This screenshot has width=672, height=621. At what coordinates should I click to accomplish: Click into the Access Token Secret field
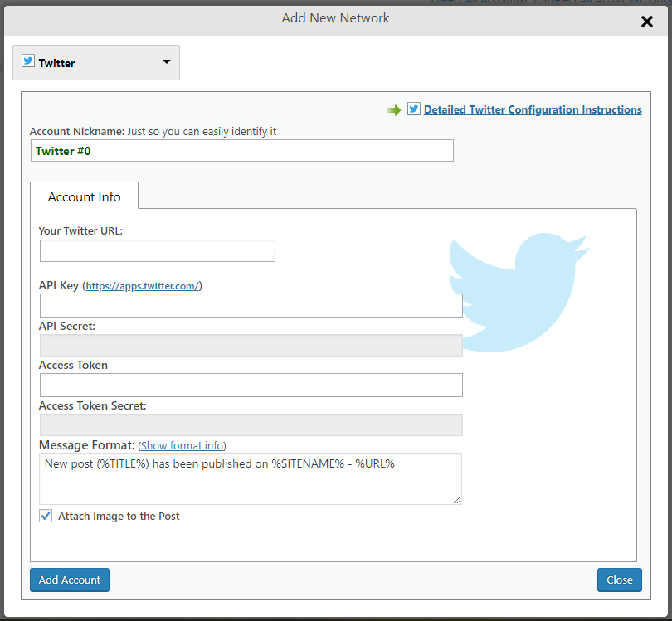click(251, 425)
